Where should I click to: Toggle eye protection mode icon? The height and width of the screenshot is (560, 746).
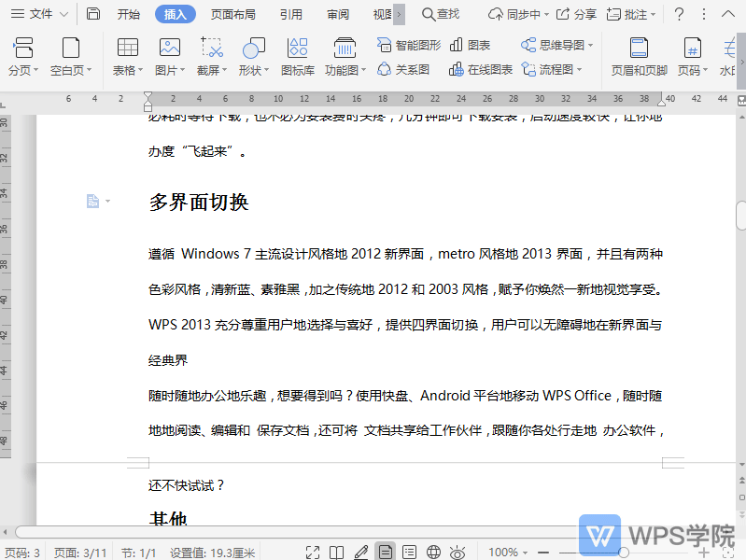457,553
